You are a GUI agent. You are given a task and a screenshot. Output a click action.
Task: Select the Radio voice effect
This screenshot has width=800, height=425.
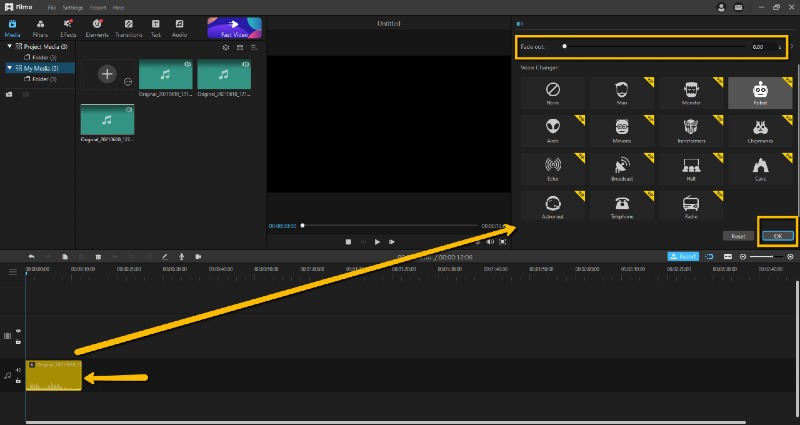pos(689,205)
